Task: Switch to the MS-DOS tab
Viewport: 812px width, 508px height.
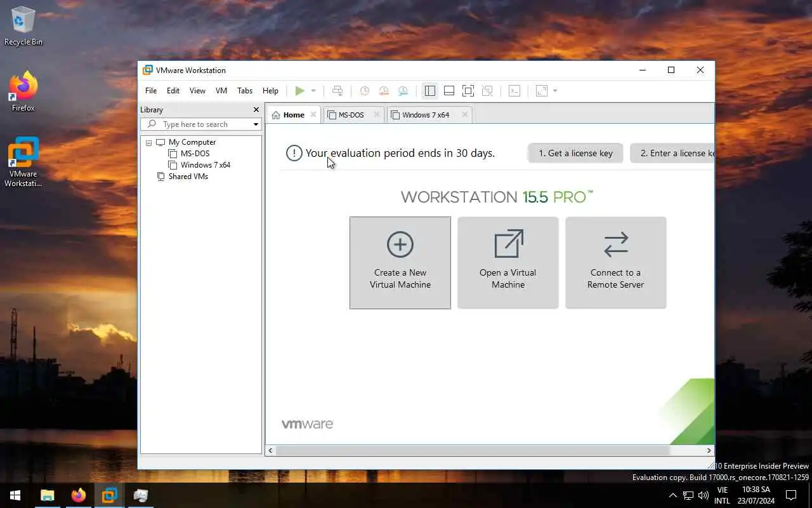Action: 351,115
